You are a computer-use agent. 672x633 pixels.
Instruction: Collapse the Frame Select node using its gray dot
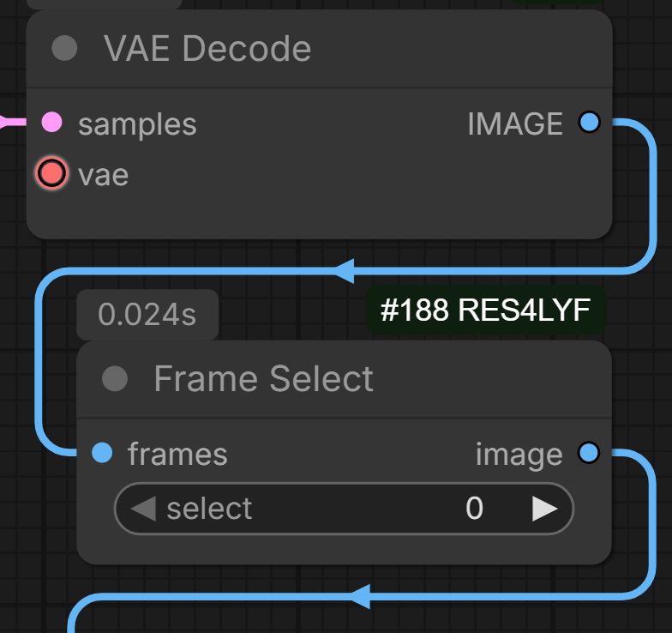115,378
